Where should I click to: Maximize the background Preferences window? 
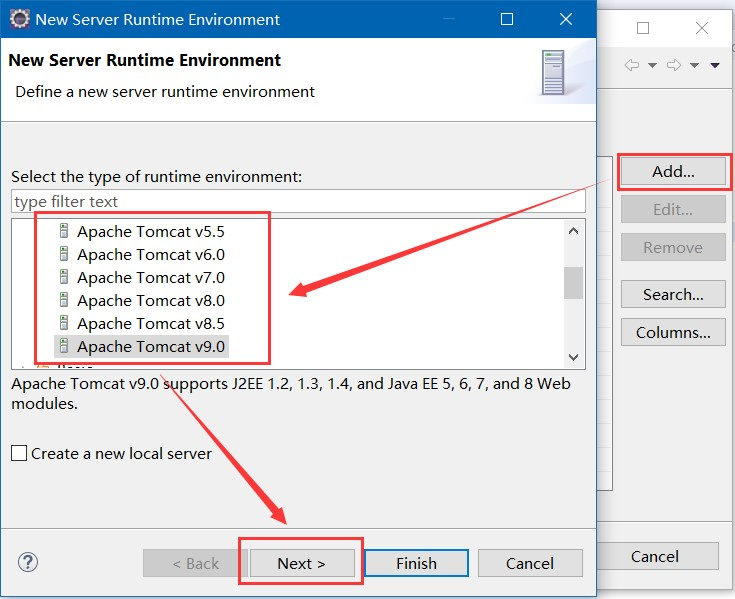643,28
